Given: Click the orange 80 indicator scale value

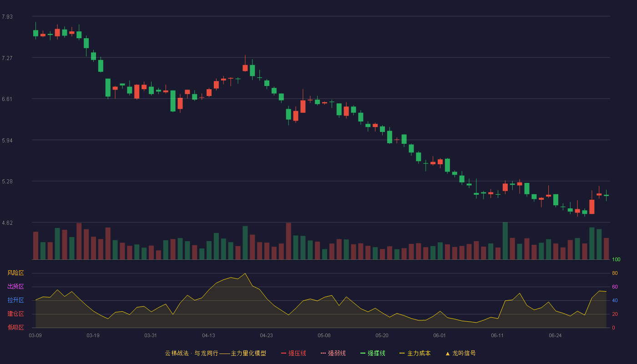Looking at the screenshot, I should point(615,273).
